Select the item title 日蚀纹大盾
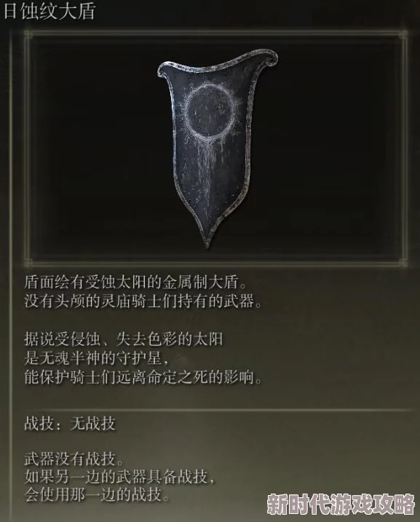 (x=49, y=11)
